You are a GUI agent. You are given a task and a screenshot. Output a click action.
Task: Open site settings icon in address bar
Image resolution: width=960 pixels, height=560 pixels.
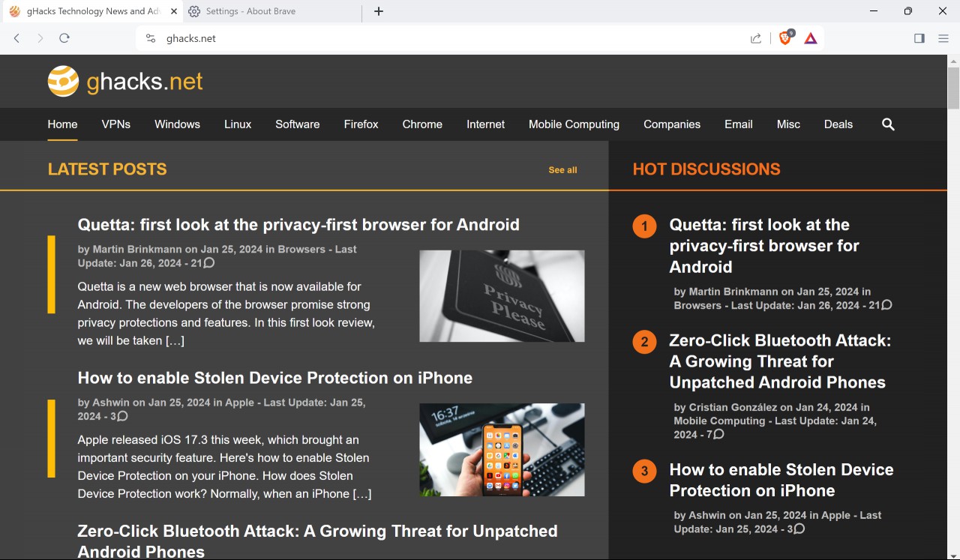pos(151,38)
